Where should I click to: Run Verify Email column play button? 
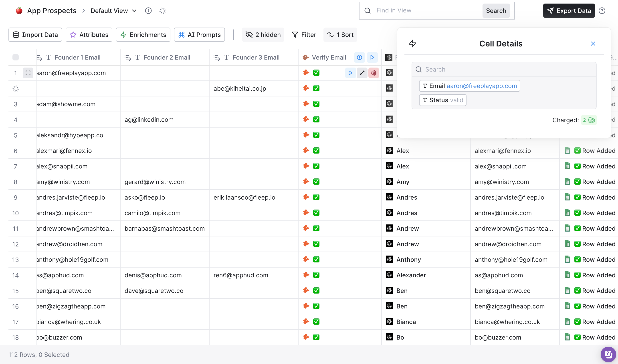point(372,57)
